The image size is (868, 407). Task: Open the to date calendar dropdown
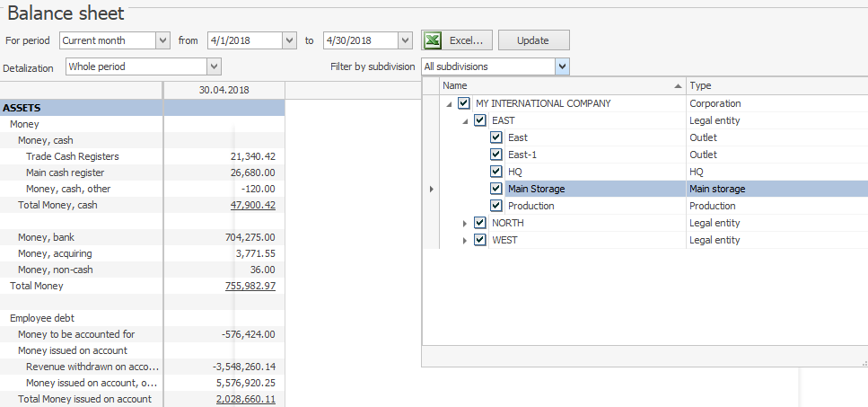pyautogui.click(x=405, y=40)
